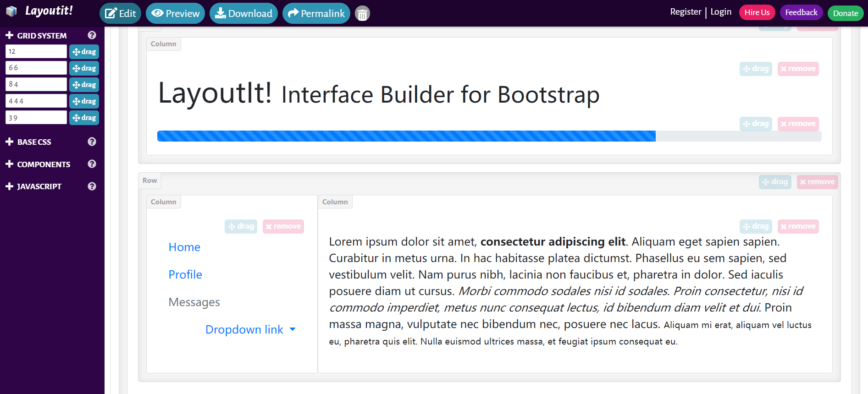Select the Profile nav item

click(x=185, y=274)
